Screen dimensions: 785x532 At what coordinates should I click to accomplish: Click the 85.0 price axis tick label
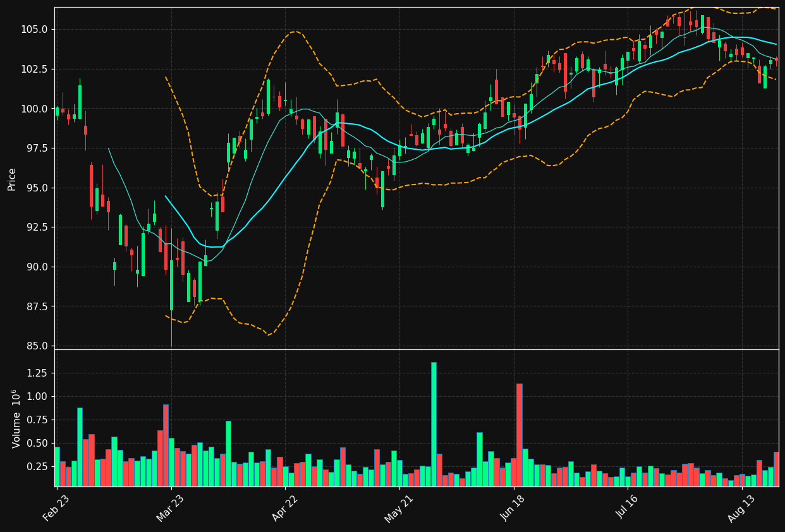[38, 346]
